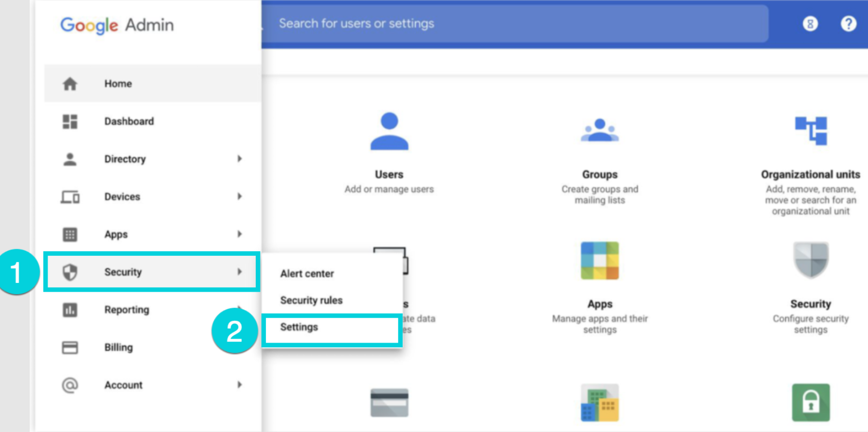Open the Security shield card icon

pos(811,260)
